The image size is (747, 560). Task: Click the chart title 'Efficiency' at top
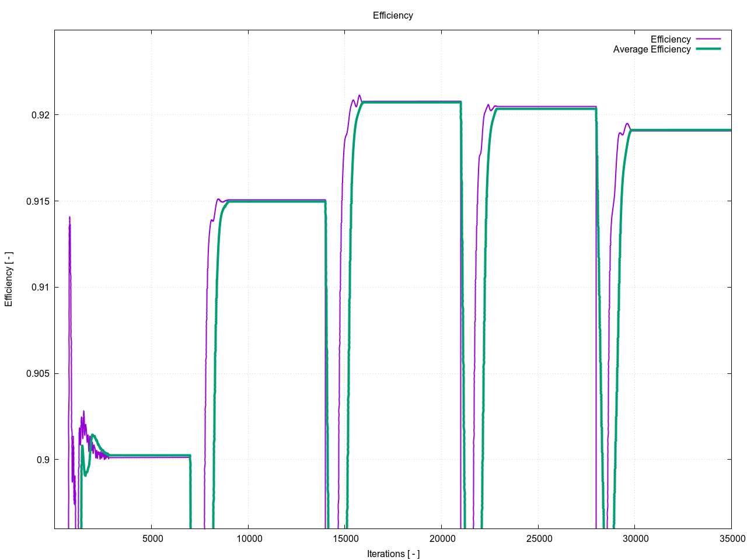(x=393, y=16)
